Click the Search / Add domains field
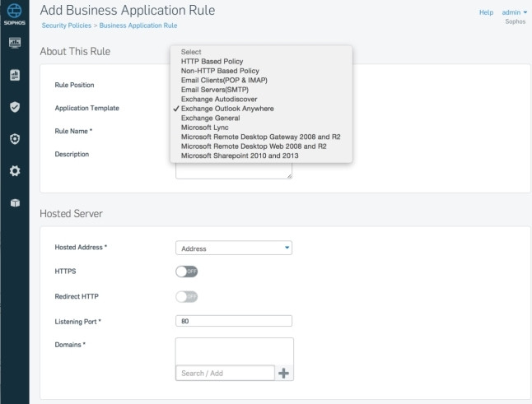The height and width of the screenshot is (404, 532). 225,374
